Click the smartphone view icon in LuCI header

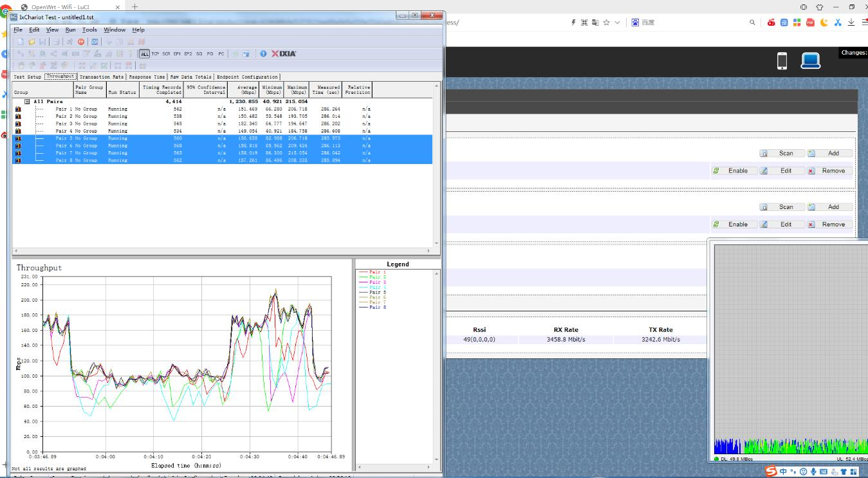tap(782, 61)
